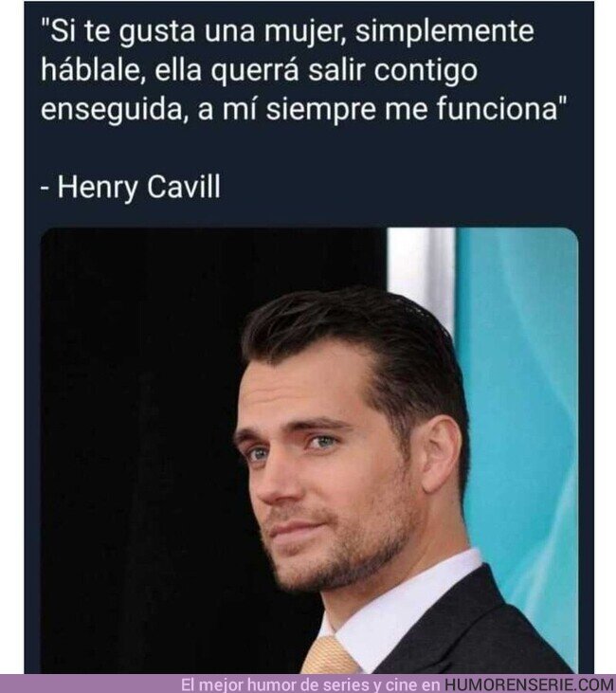
Task: Click the text 'El mejor humor de series y cine en'
Action: tap(311, 684)
